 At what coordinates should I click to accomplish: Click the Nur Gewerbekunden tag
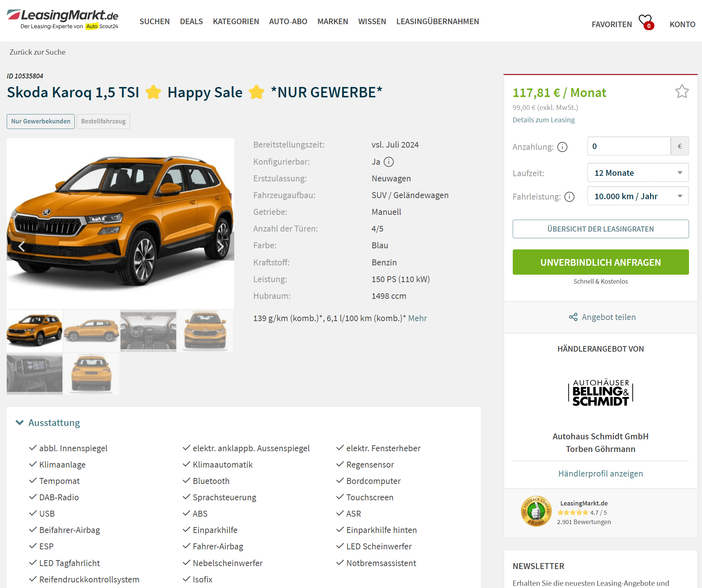[41, 121]
